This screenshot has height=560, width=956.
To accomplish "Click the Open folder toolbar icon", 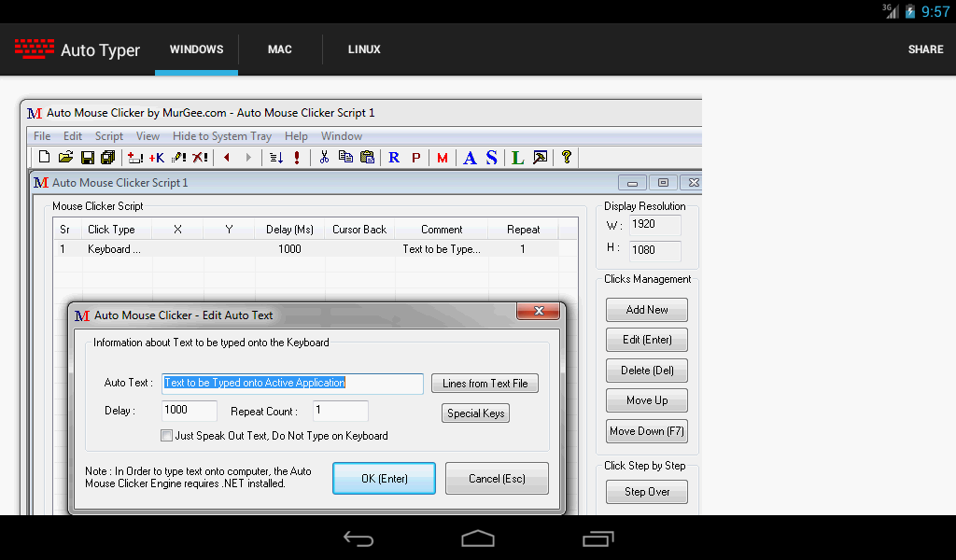I will click(x=65, y=158).
